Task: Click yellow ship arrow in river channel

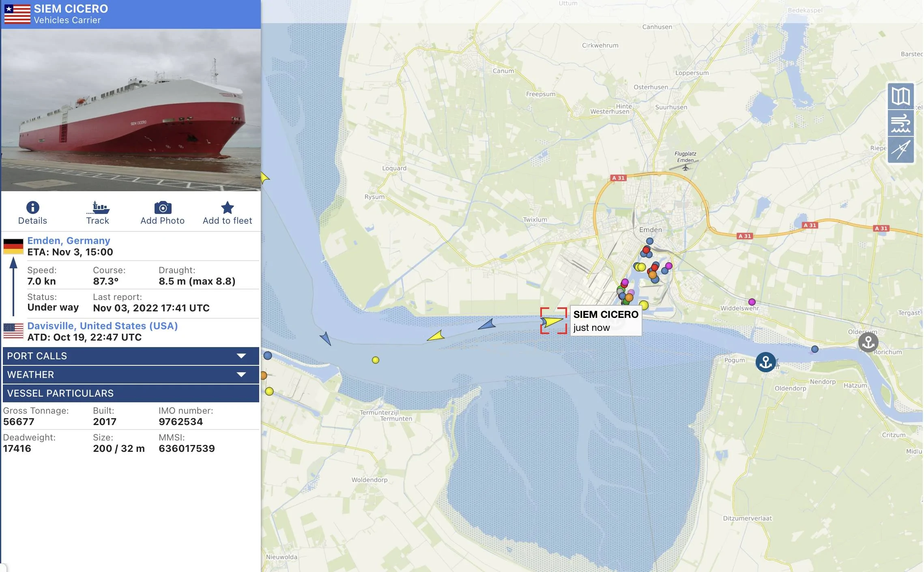Action: point(436,336)
